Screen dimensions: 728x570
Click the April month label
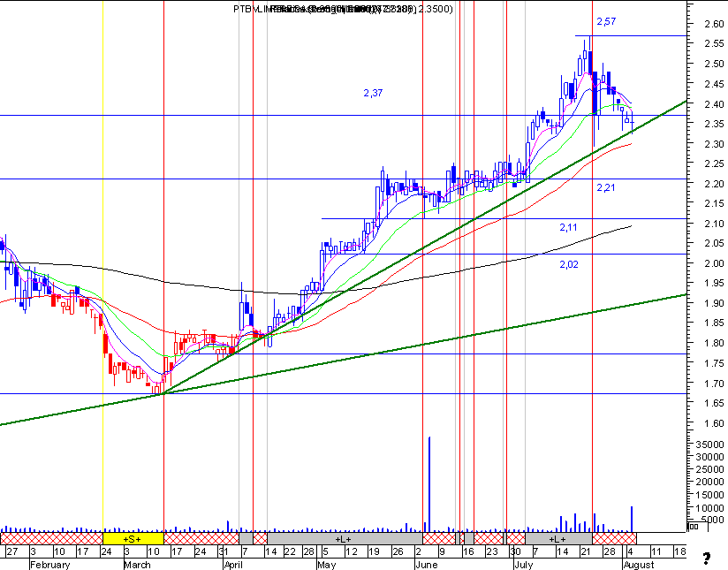tap(233, 565)
